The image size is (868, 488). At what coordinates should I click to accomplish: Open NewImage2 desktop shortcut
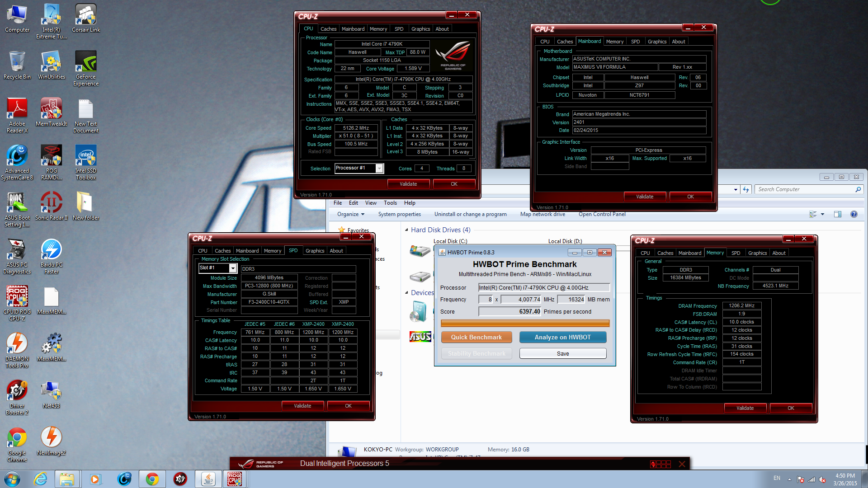pos(52,441)
